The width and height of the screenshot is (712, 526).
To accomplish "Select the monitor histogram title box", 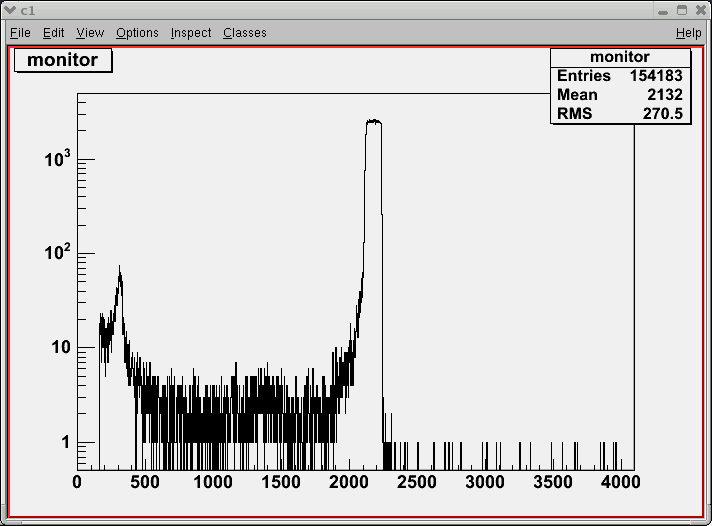I will point(63,60).
